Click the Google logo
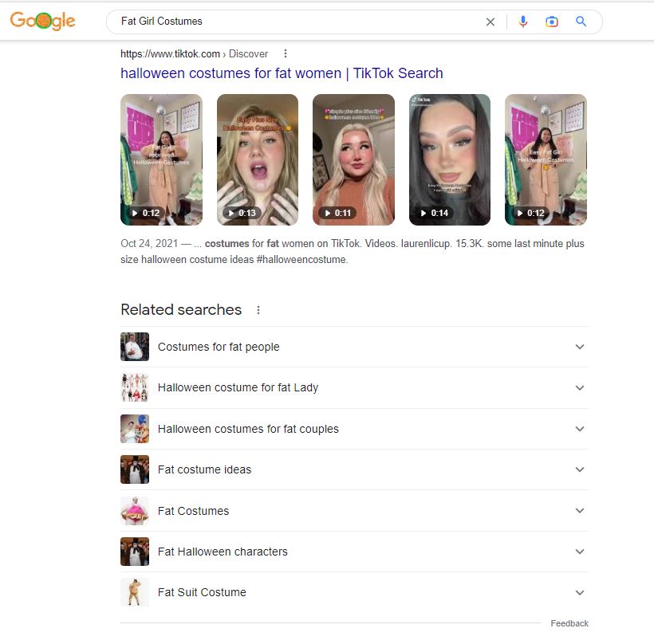The height and width of the screenshot is (644, 654). (42, 21)
